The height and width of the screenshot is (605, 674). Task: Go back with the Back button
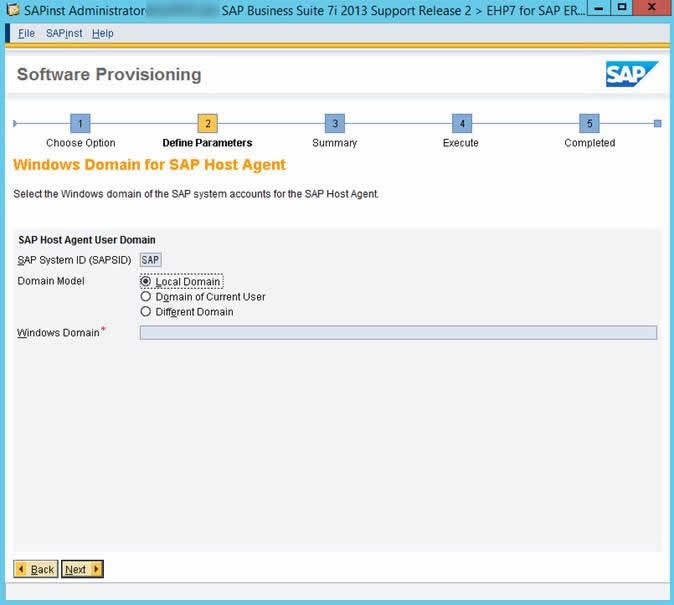(36, 569)
